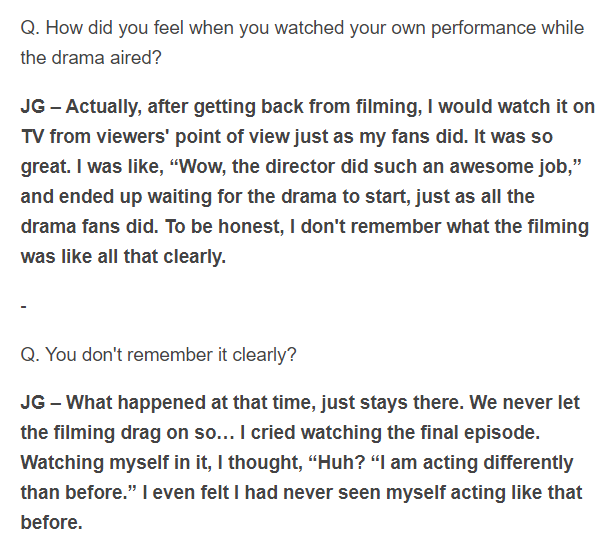615x548 pixels.
Task: Click the words 'We never let'
Action: click(524, 403)
